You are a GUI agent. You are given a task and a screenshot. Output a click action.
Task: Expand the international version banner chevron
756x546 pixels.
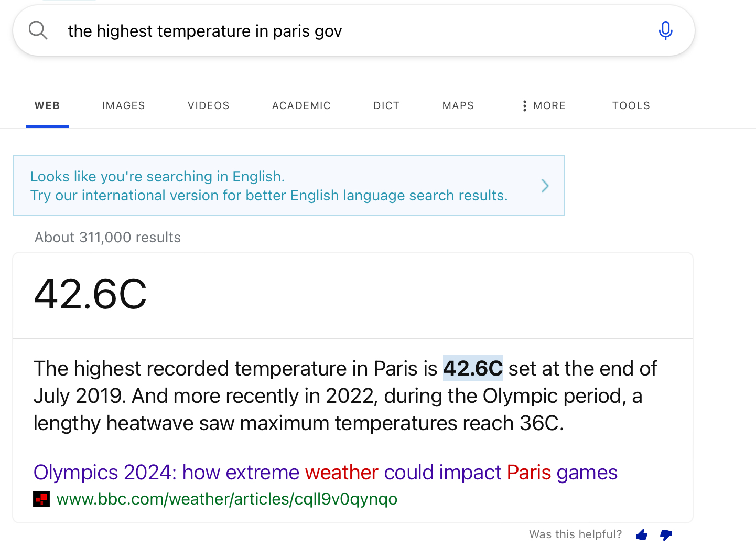pos(545,186)
